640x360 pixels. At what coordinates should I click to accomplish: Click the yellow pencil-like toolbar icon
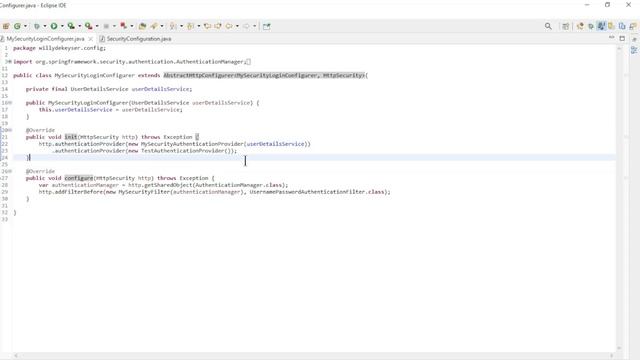(154, 26)
